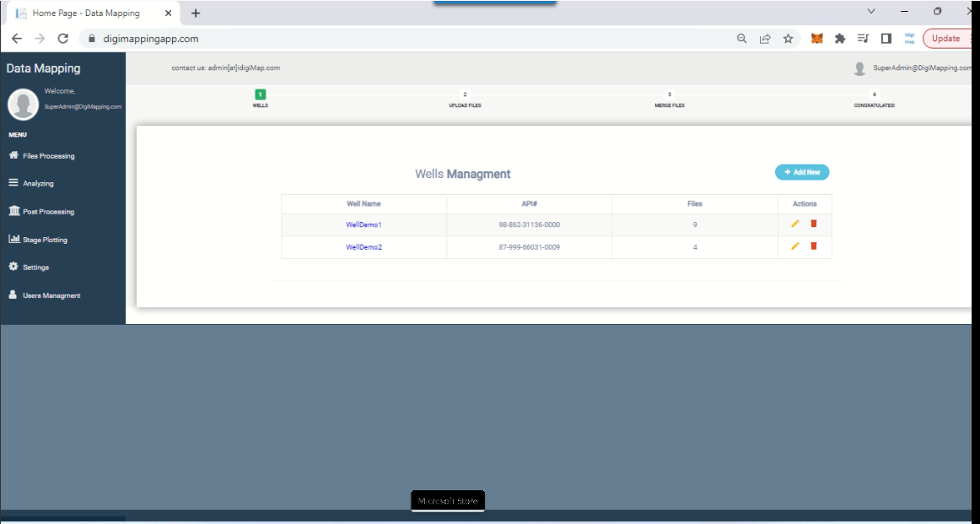Open Settings in the sidebar menu
980x524 pixels.
click(x=35, y=267)
